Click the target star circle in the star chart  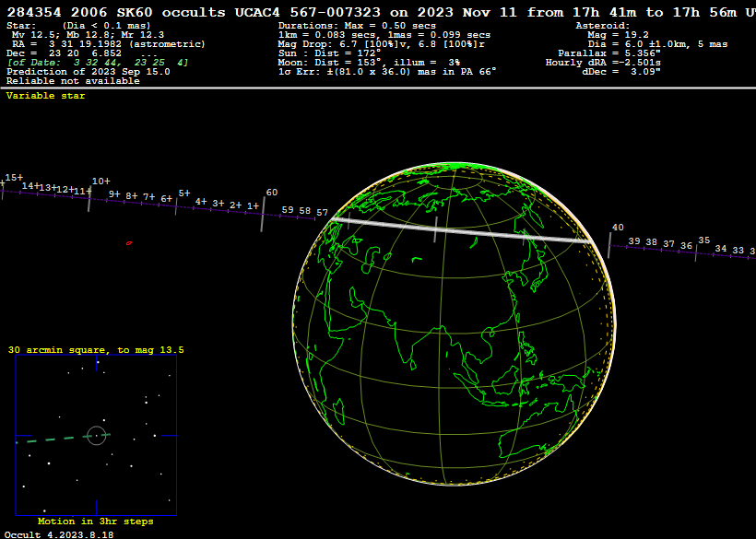point(97,436)
